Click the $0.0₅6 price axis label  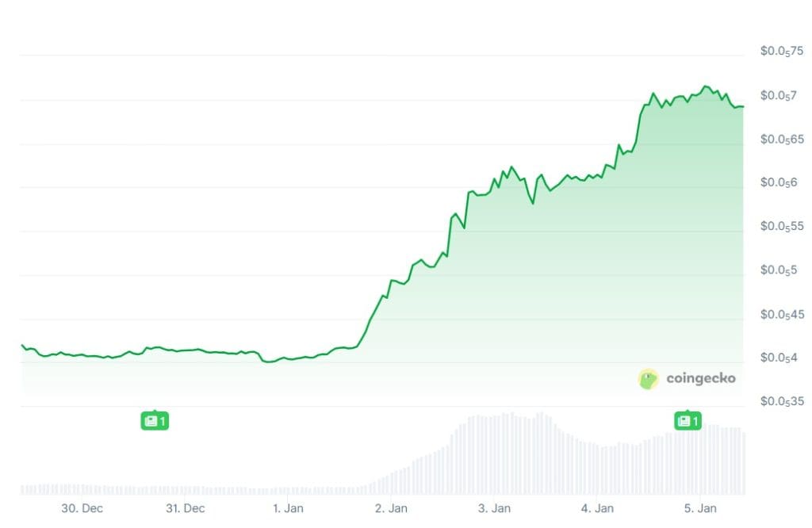[779, 183]
